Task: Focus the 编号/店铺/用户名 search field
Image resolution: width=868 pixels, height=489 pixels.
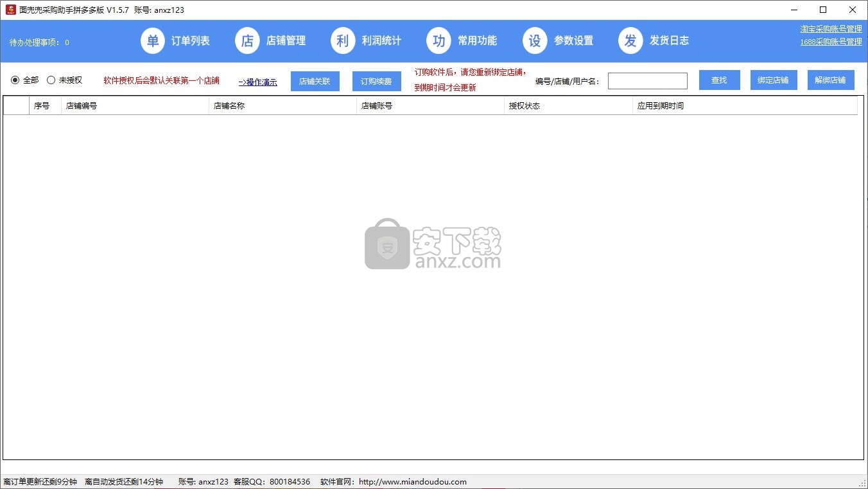Action: (x=648, y=81)
